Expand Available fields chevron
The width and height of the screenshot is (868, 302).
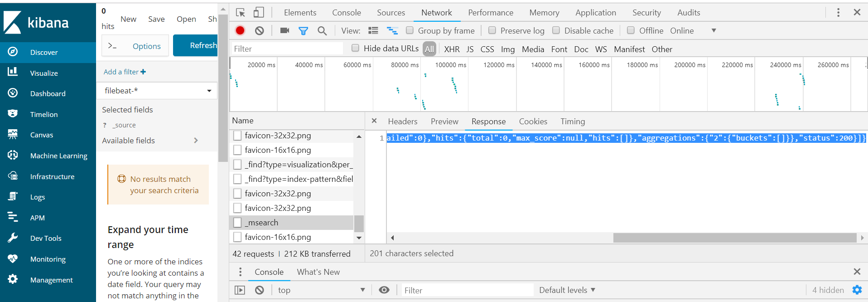coord(196,141)
